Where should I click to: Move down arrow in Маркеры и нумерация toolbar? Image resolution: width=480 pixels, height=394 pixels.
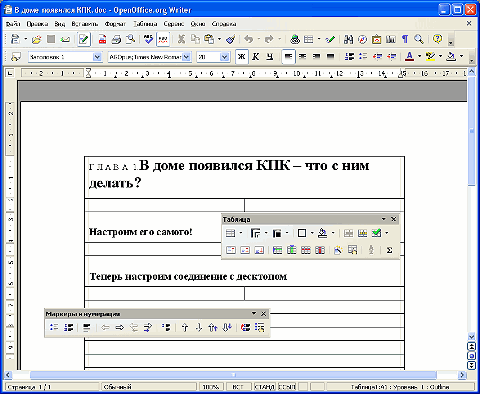199,328
